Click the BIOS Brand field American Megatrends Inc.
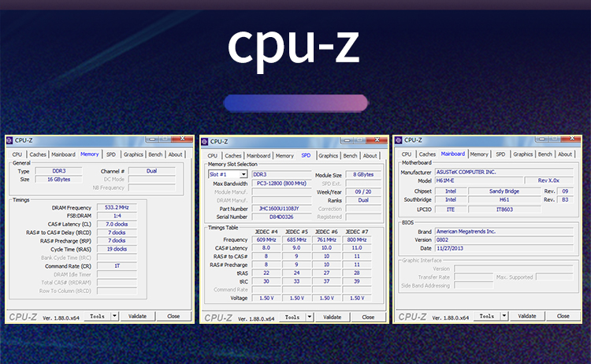 [504, 232]
